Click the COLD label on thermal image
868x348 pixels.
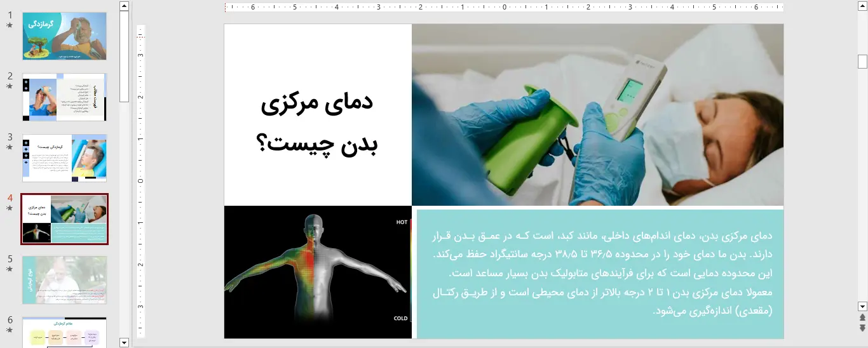[401, 318]
